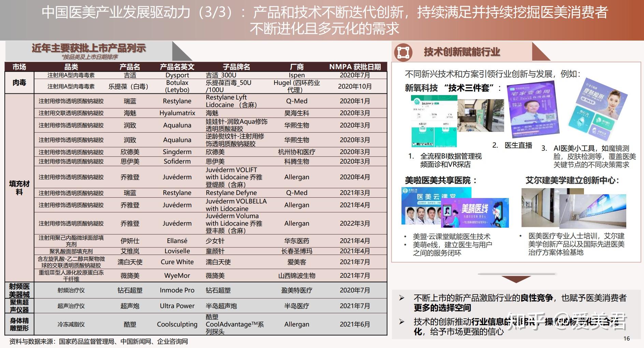
Task: Select the 华东医药 manufacturer cell
Action: tap(297, 241)
